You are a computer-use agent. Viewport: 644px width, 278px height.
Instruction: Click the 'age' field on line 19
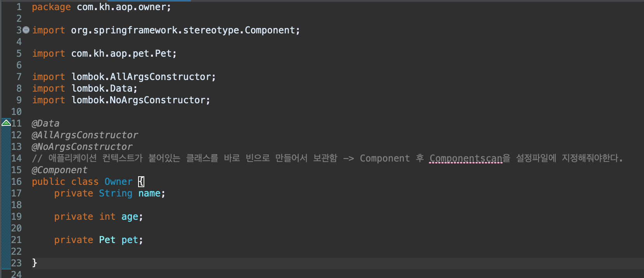pyautogui.click(x=130, y=217)
